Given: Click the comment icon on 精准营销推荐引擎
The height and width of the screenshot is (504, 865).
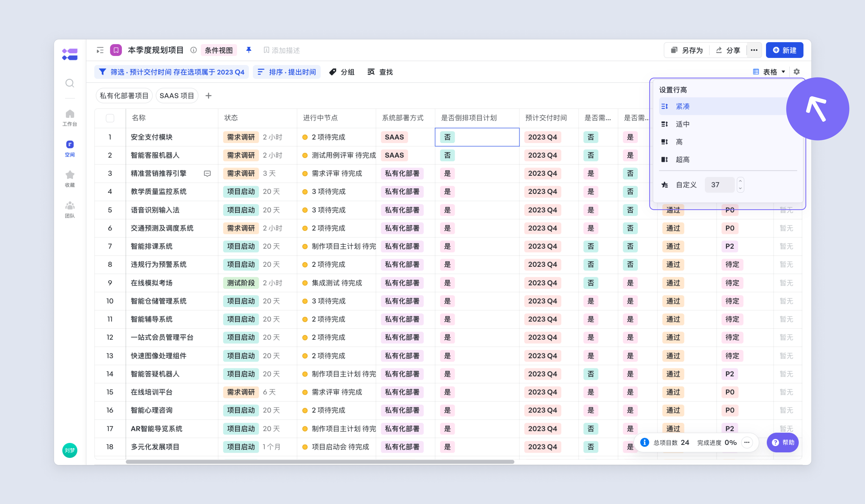Looking at the screenshot, I should [207, 174].
